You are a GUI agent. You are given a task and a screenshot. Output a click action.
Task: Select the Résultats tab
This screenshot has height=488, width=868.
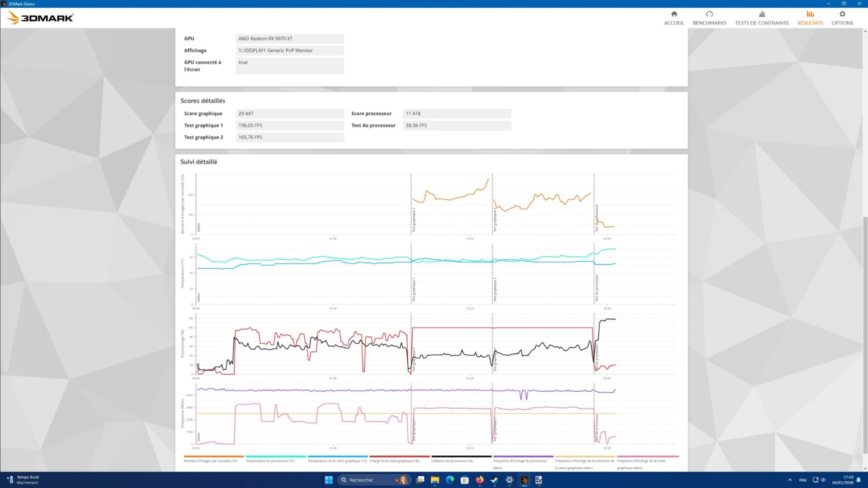point(810,18)
